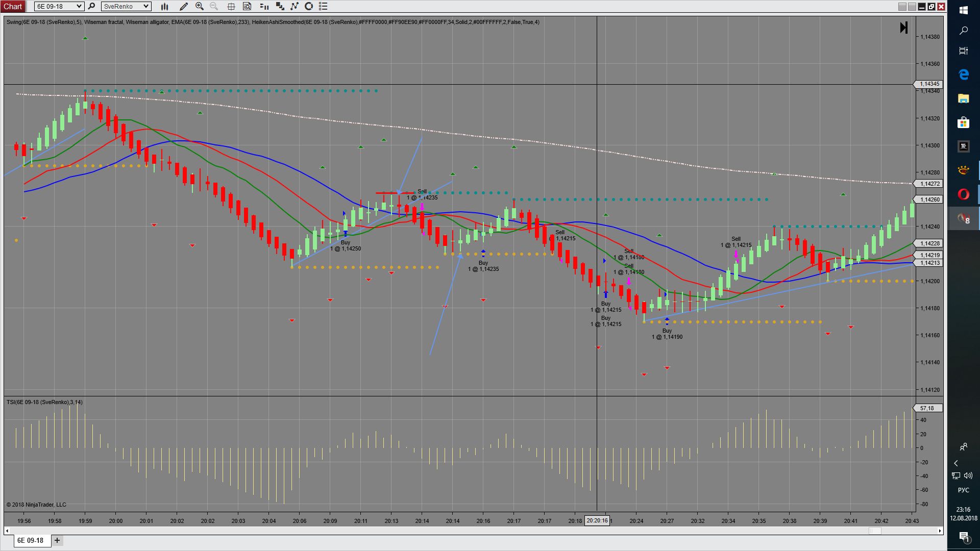Viewport: 980px width, 551px height.
Task: Click the second gray window link button
Action: tap(912, 7)
